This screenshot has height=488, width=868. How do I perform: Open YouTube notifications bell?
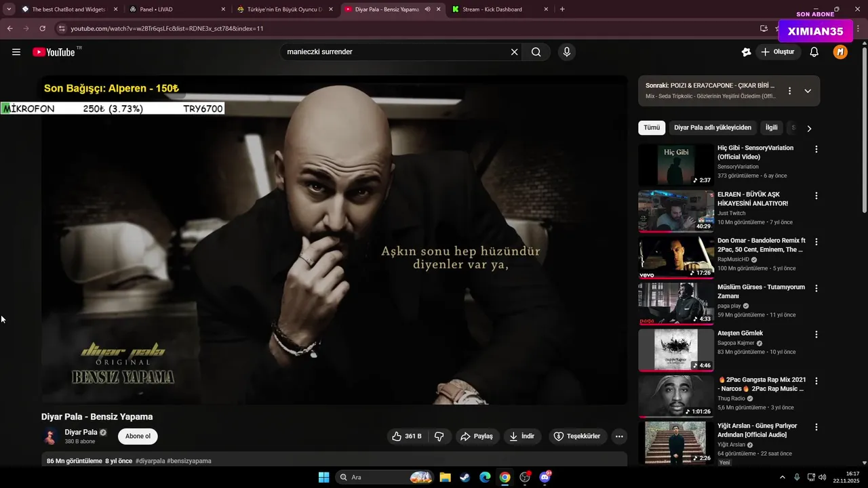tap(814, 52)
